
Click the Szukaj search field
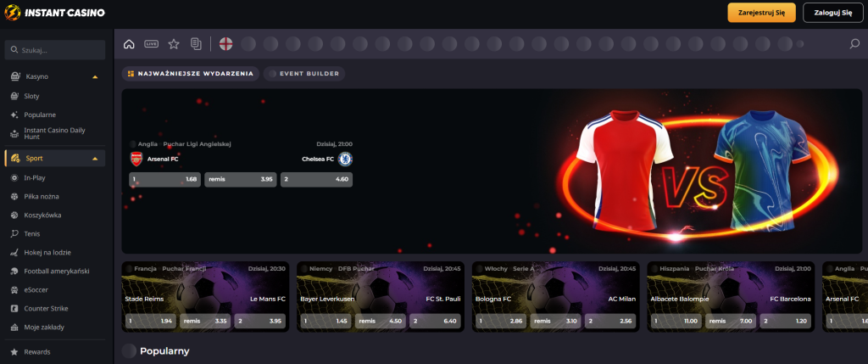coord(56,50)
